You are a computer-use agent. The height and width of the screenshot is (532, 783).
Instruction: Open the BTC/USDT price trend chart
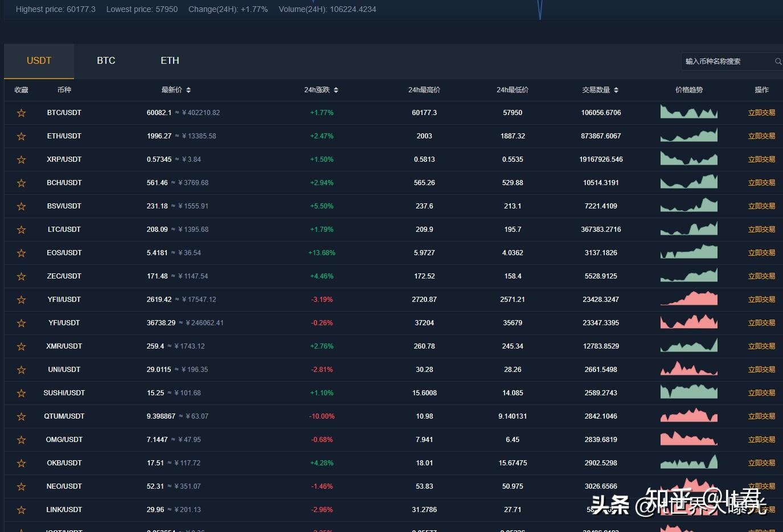(689, 112)
